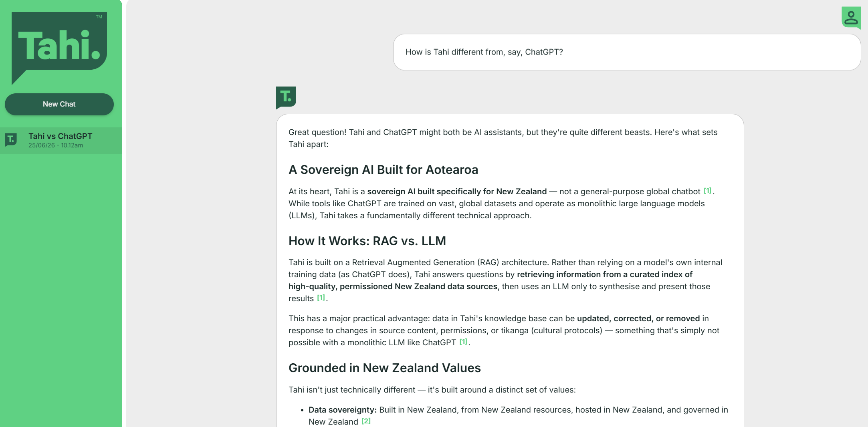Click the intro line starting 'Great question!'
868x427 pixels.
pyautogui.click(x=503, y=138)
